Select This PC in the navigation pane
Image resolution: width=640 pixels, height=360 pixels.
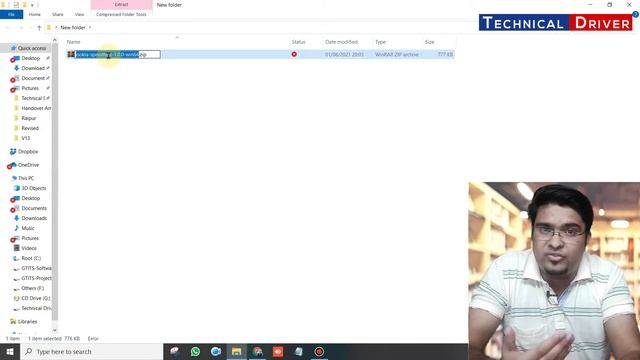(26, 178)
